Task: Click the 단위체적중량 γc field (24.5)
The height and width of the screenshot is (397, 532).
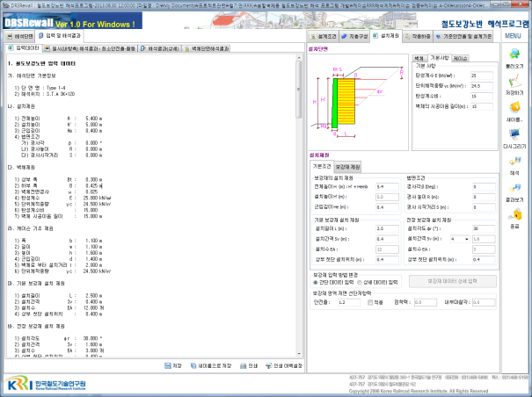Action: [x=482, y=86]
